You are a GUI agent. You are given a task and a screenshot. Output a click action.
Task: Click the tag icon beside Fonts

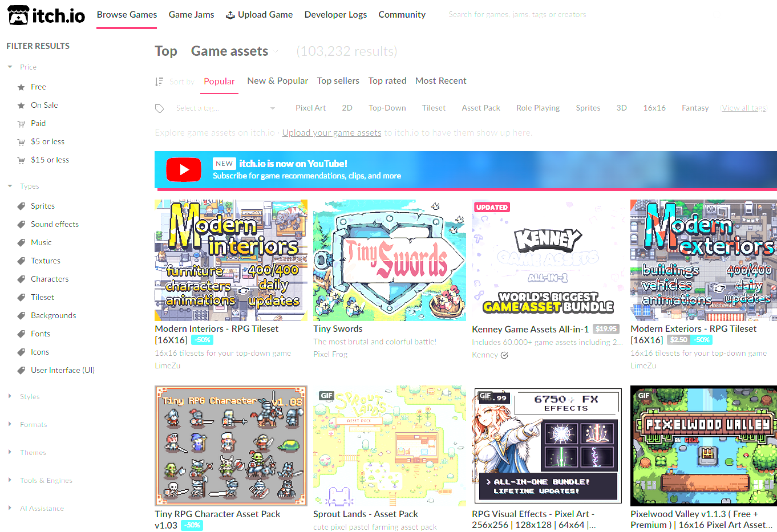pos(21,334)
